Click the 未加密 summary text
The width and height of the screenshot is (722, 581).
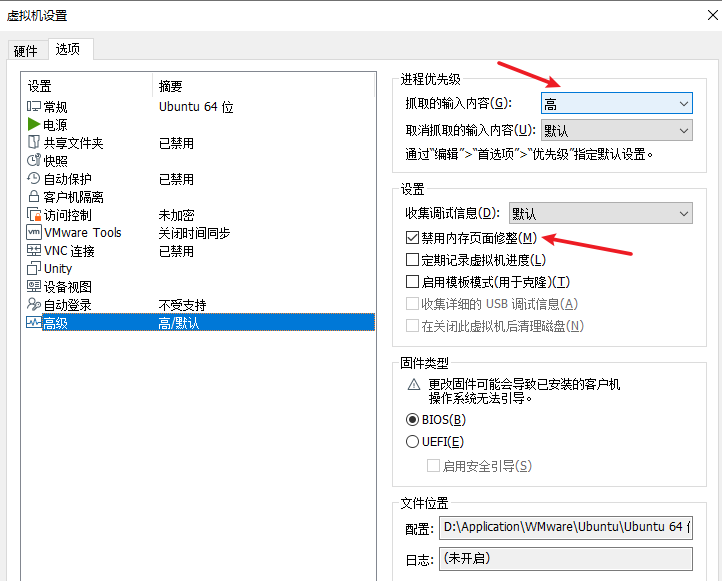click(x=176, y=215)
